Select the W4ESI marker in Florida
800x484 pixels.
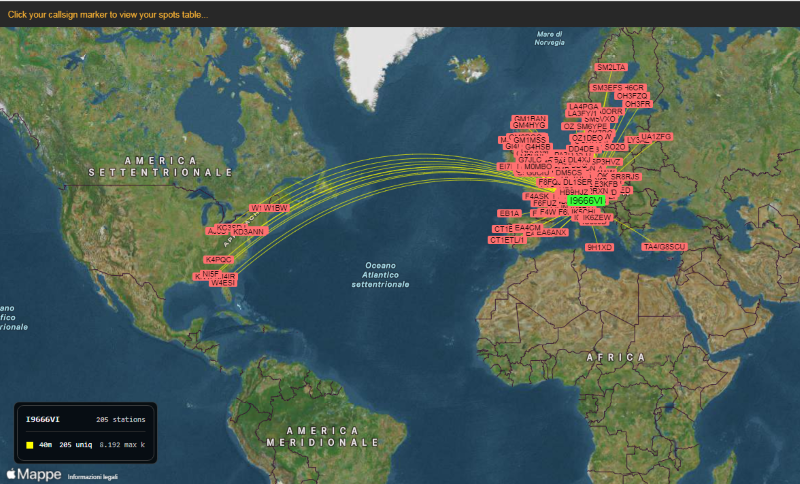tap(223, 283)
